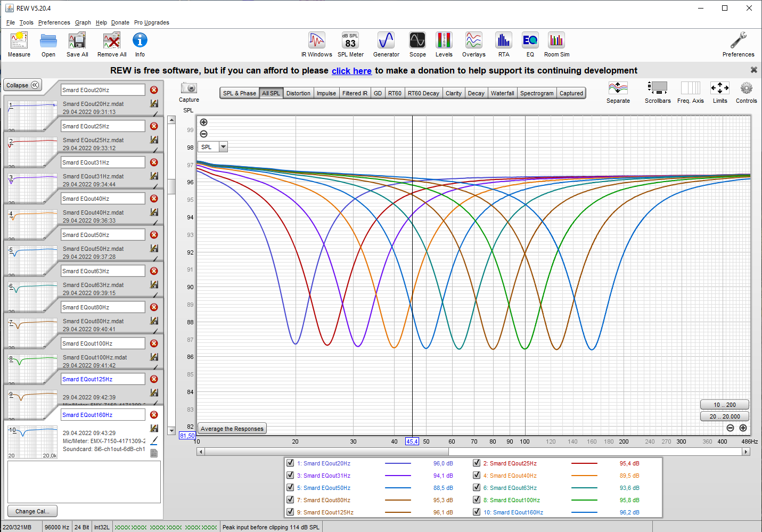Open the SPL Meter tool

350,41
